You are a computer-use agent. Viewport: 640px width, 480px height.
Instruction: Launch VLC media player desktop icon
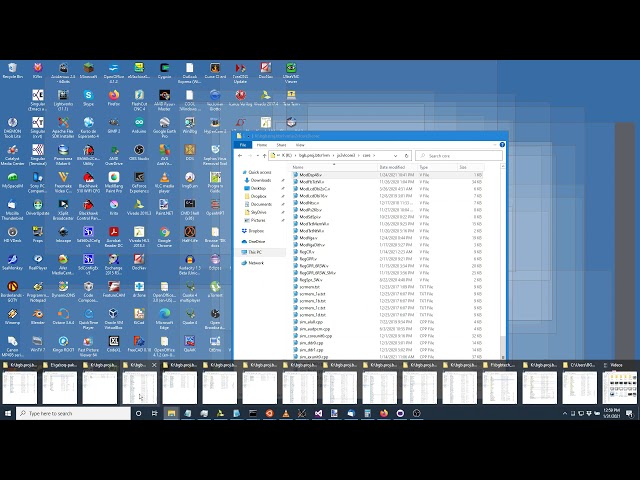tap(164, 182)
